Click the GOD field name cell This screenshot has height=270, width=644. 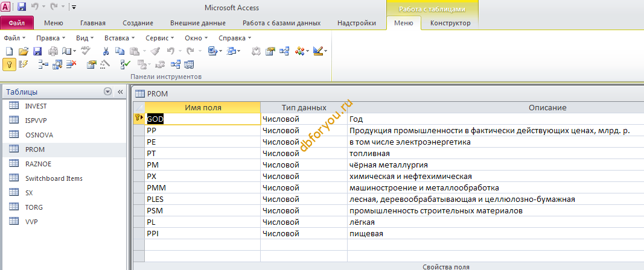coord(202,119)
